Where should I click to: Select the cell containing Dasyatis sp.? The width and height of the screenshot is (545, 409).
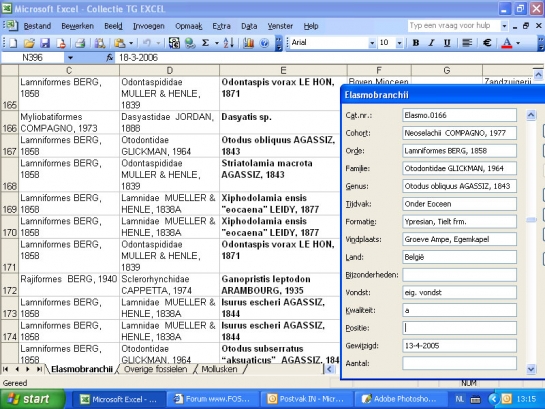[280, 122]
